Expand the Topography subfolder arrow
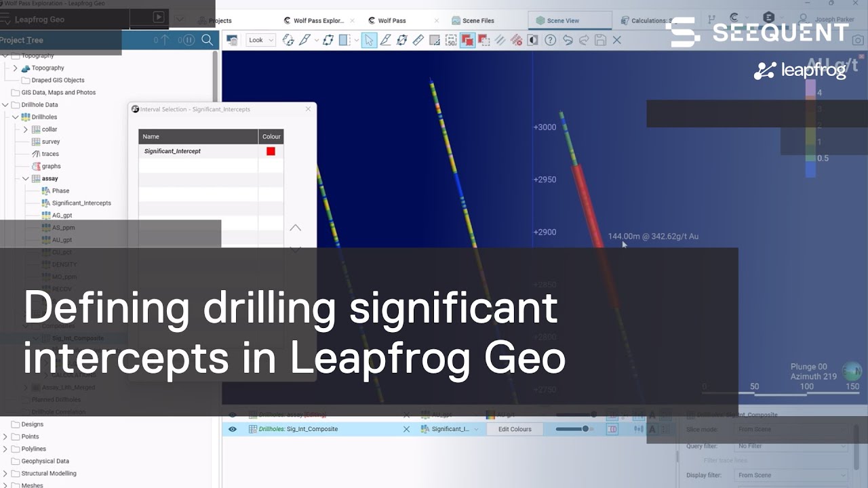Image resolution: width=868 pixels, height=488 pixels. [16, 68]
